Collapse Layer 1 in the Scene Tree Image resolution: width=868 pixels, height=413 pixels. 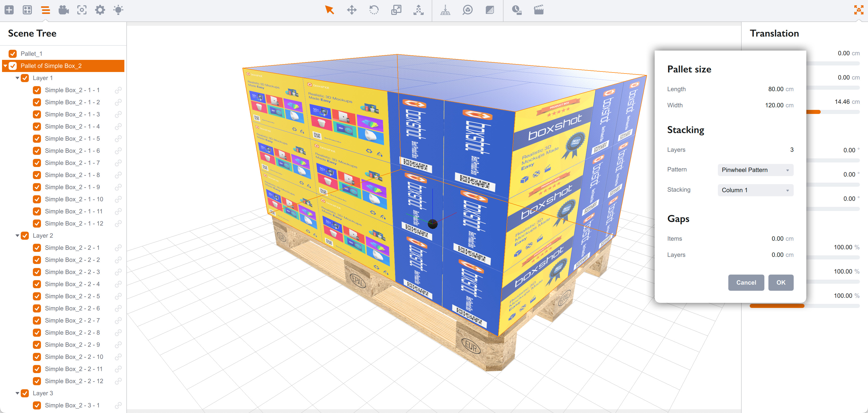pos(17,78)
